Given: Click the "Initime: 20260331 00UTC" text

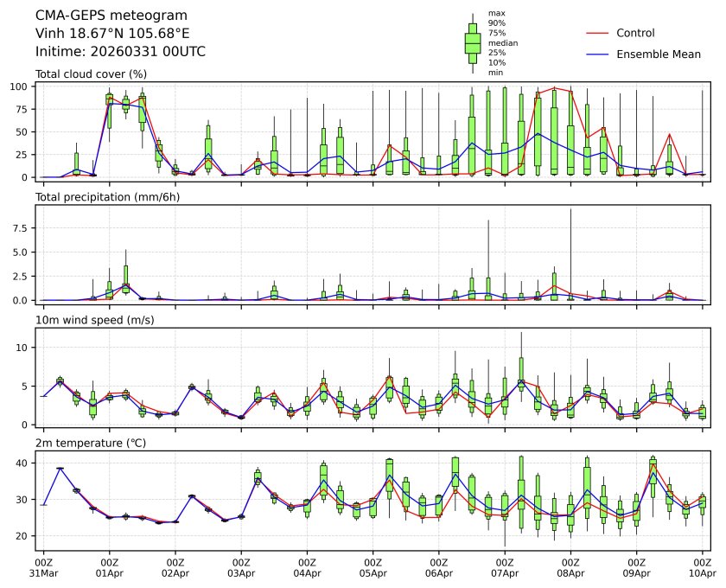Looking at the screenshot, I should [120, 52].
